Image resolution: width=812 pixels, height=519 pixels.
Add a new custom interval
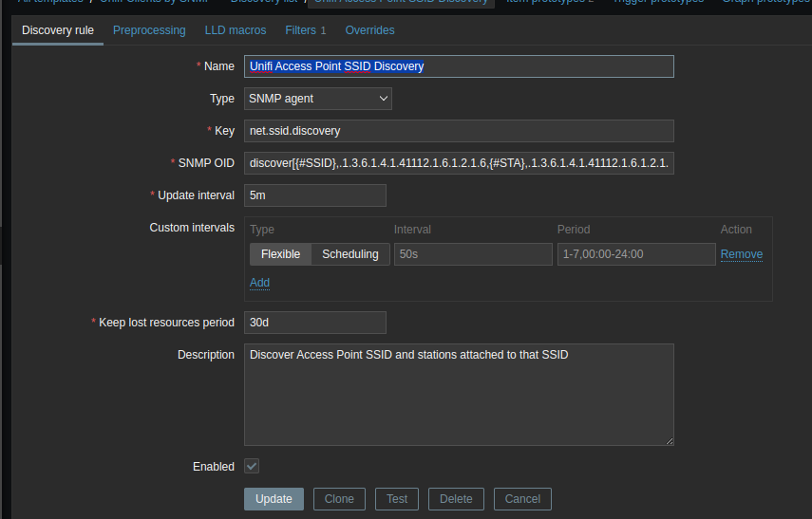pos(259,283)
